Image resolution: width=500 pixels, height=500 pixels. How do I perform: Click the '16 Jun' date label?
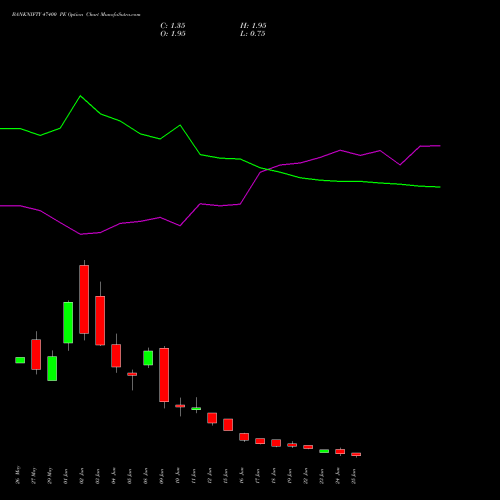click(x=242, y=476)
